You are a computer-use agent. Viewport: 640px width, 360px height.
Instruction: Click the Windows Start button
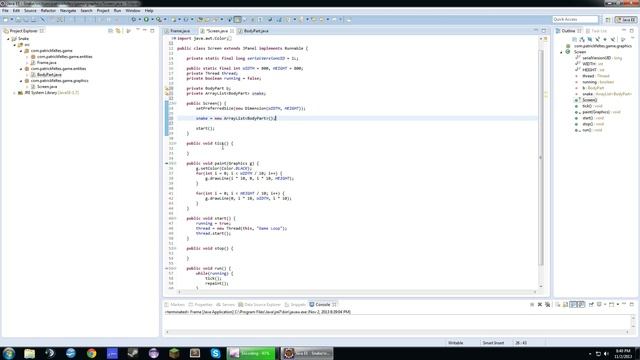(x=9, y=353)
